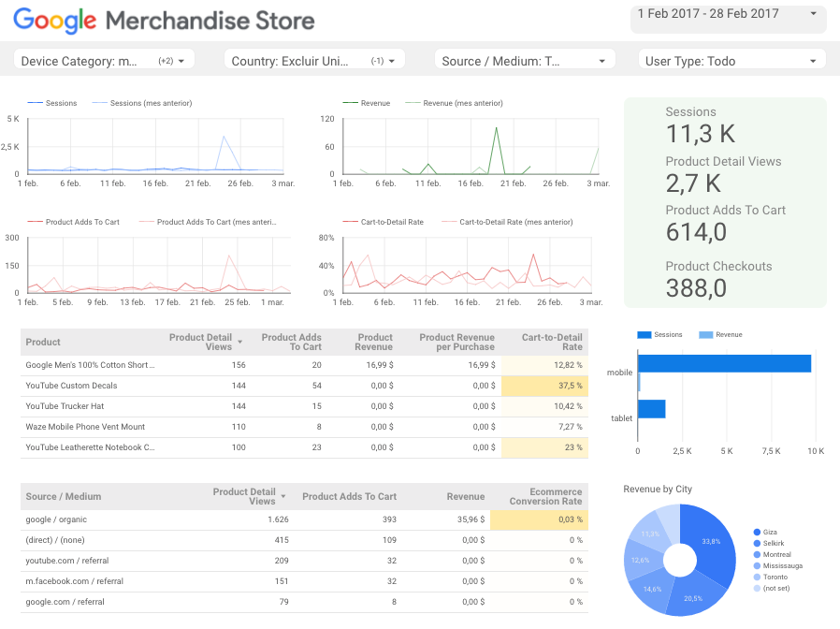This screenshot has height=629, width=840.
Task: Click the Source / Medium column header
Action: (x=64, y=496)
